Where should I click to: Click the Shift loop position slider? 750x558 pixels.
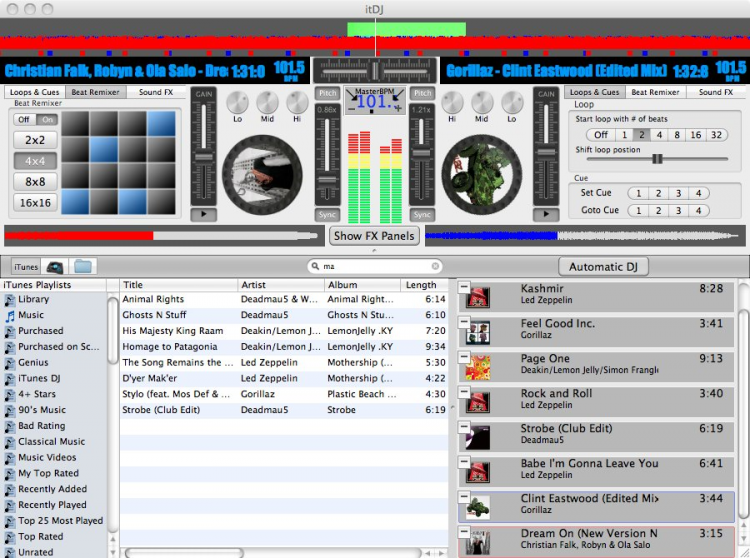657,159
